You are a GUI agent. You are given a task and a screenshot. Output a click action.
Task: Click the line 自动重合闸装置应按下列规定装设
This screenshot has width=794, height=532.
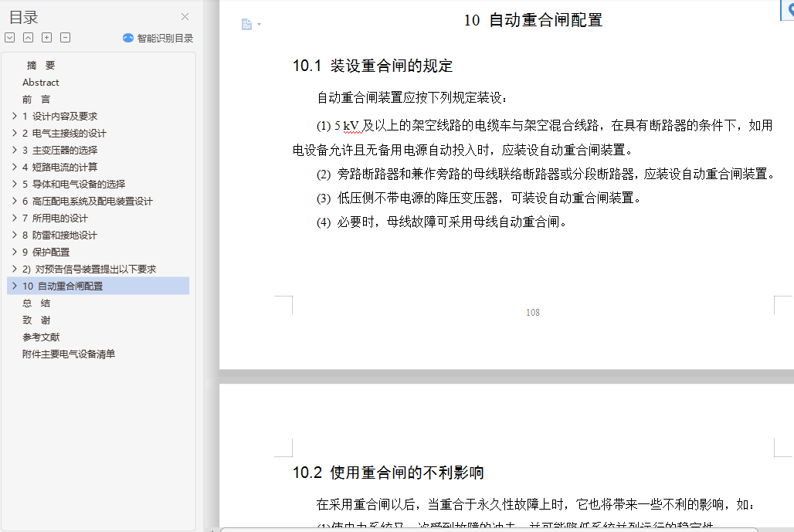coord(412,97)
